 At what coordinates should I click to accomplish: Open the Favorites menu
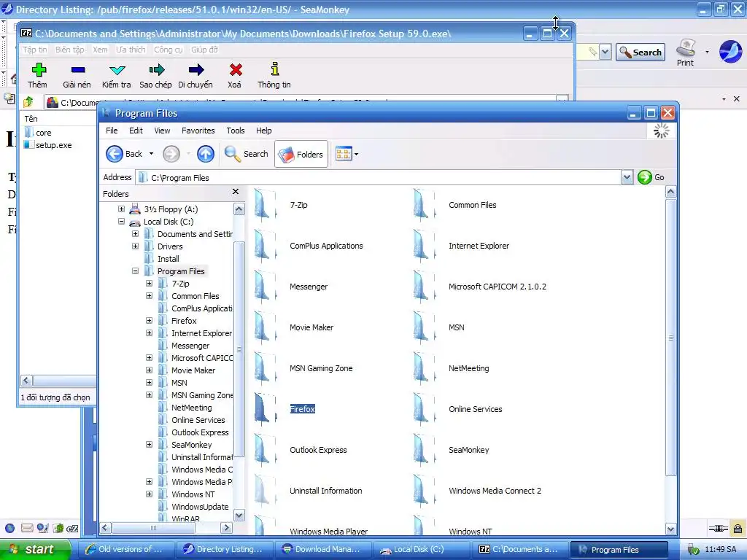click(x=198, y=131)
